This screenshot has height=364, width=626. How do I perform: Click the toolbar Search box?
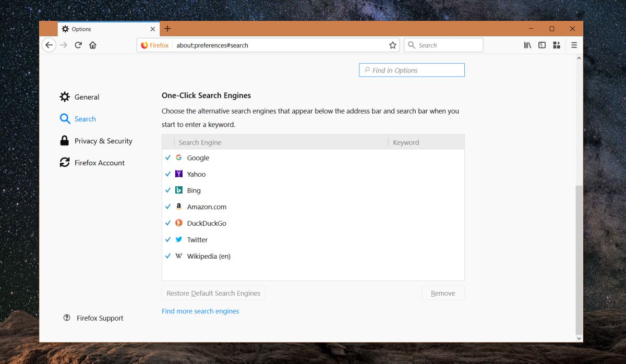coord(443,45)
